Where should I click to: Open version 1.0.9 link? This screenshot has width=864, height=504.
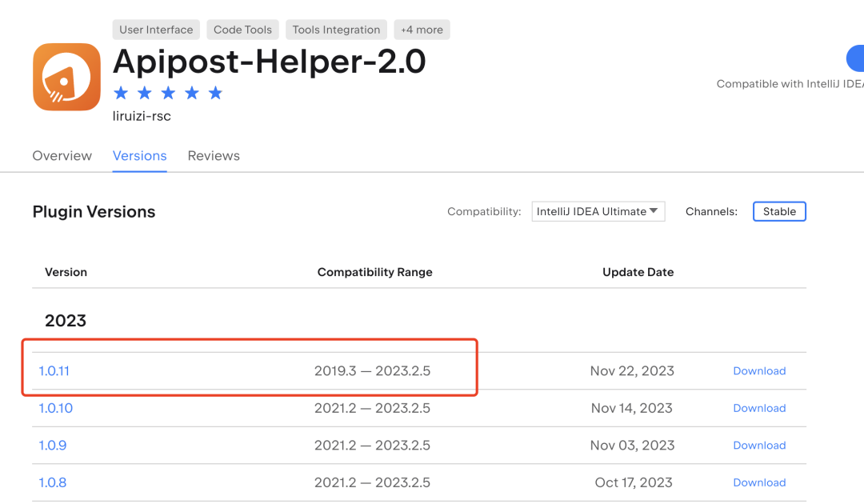coord(52,445)
